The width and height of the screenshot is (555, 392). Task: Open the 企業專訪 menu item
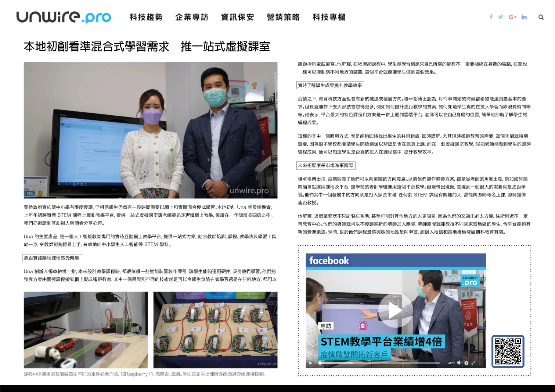pos(192,17)
